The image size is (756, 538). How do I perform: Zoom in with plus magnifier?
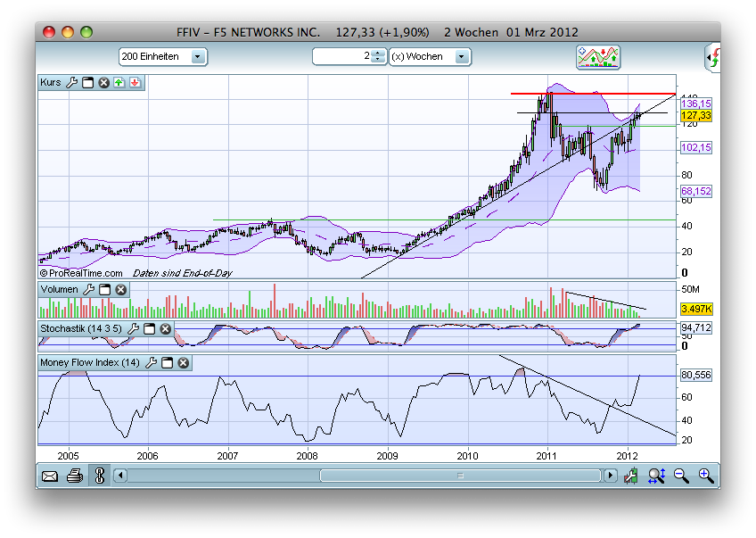click(x=706, y=476)
